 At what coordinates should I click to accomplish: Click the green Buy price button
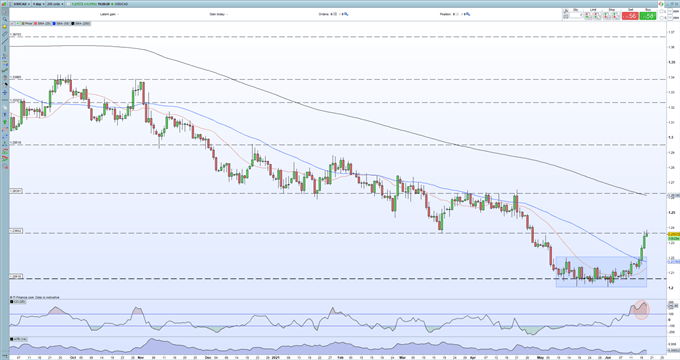click(648, 16)
